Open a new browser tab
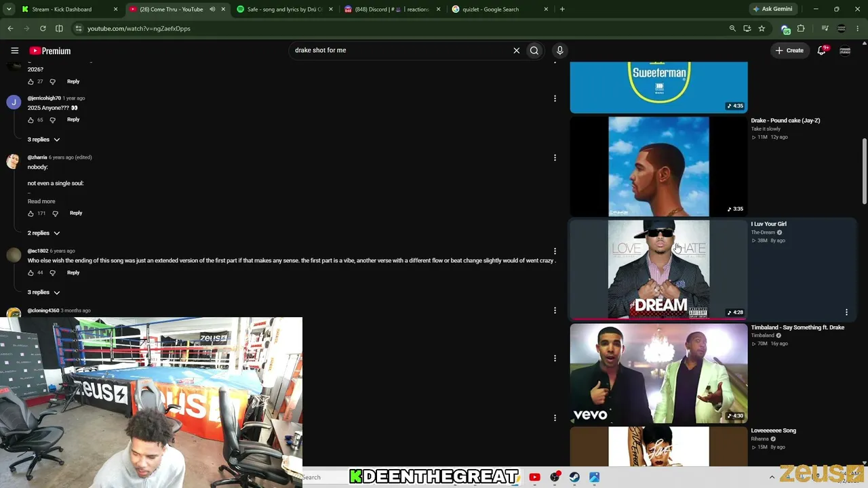This screenshot has width=868, height=488. tap(562, 9)
